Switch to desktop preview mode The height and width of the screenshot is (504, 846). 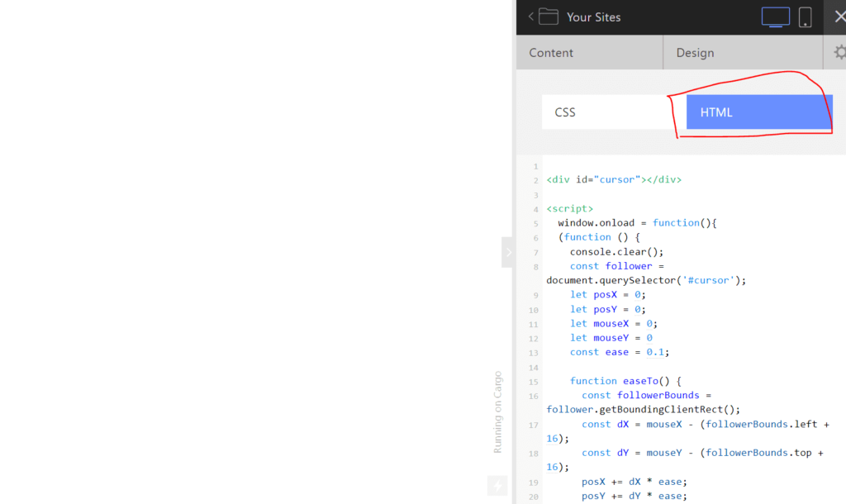tap(775, 17)
